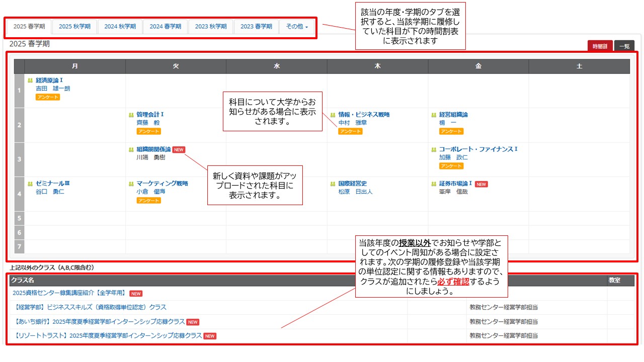Switch to 一覧 list view
The height and width of the screenshot is (362, 644).
pos(624,46)
